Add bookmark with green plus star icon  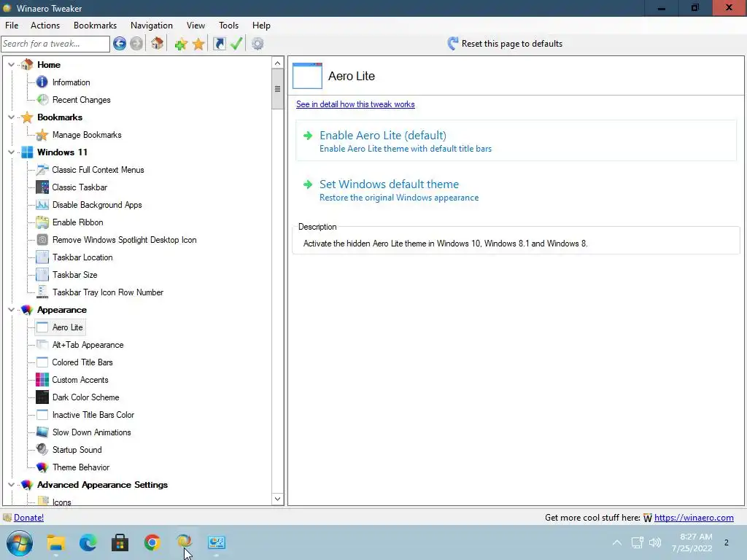181,44
